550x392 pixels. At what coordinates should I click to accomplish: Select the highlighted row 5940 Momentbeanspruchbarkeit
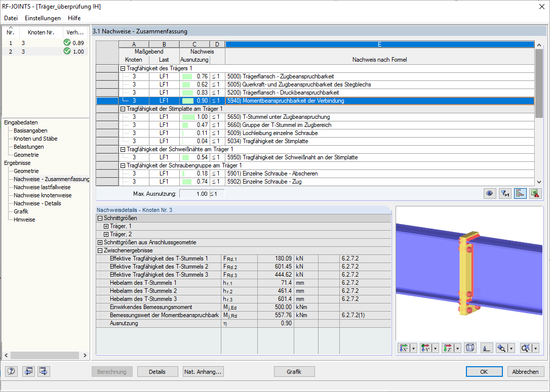coord(304,101)
